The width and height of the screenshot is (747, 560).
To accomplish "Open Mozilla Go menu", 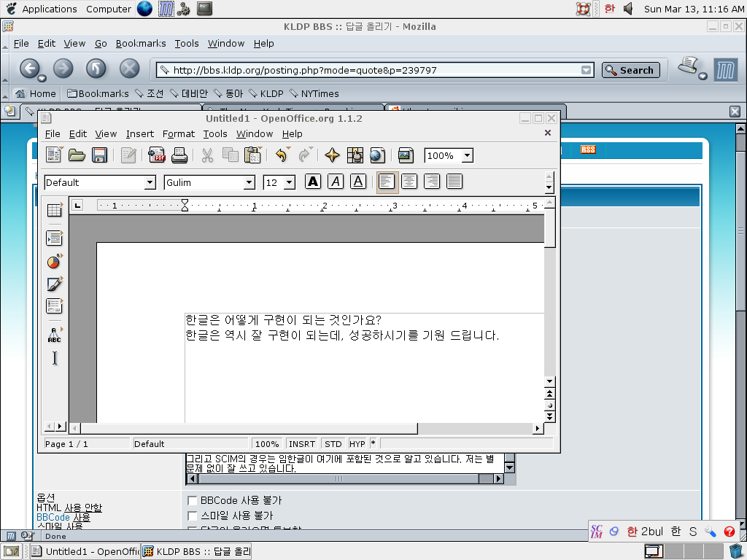I will 101,43.
